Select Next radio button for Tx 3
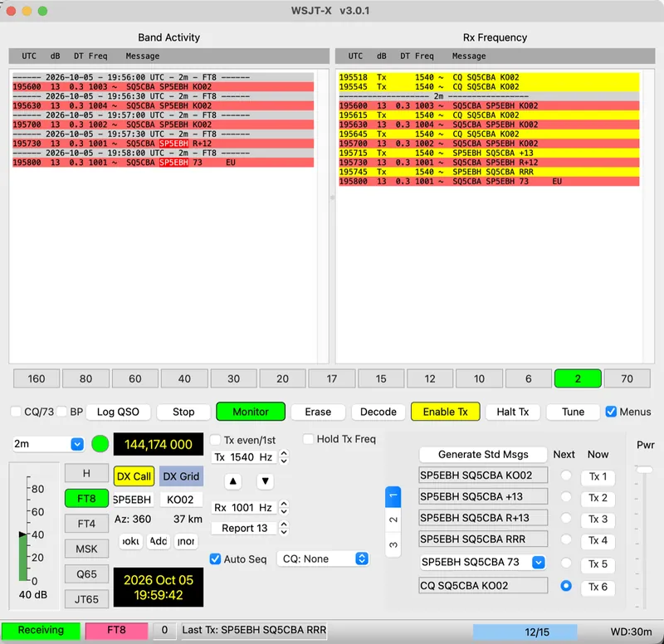 point(566,518)
